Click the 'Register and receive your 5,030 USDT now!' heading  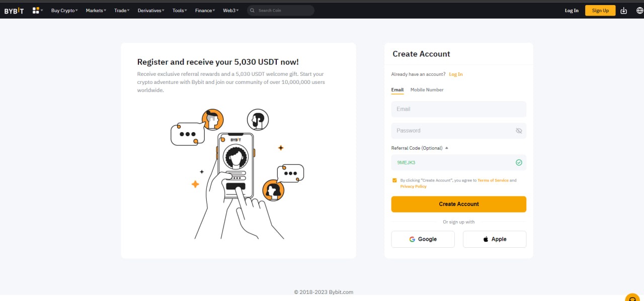coord(218,62)
